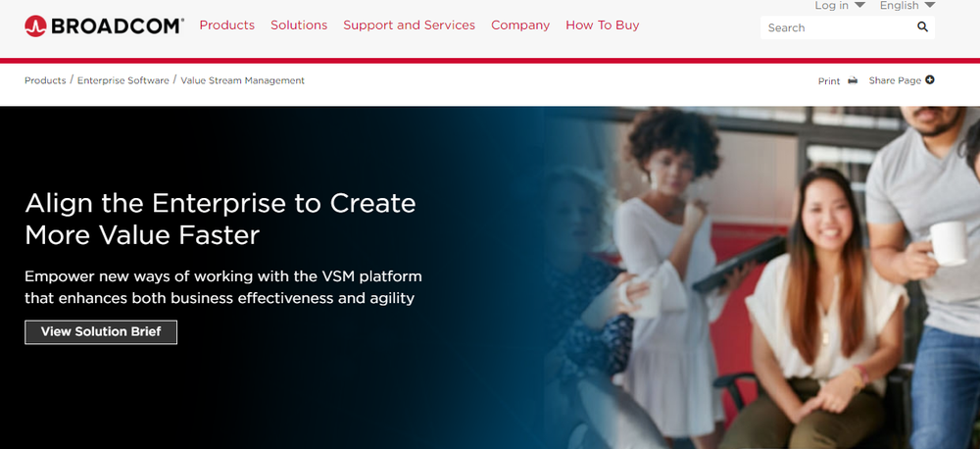Viewport: 980px width, 449px height.
Task: Go to Products breadcrumb link
Action: pos(45,80)
